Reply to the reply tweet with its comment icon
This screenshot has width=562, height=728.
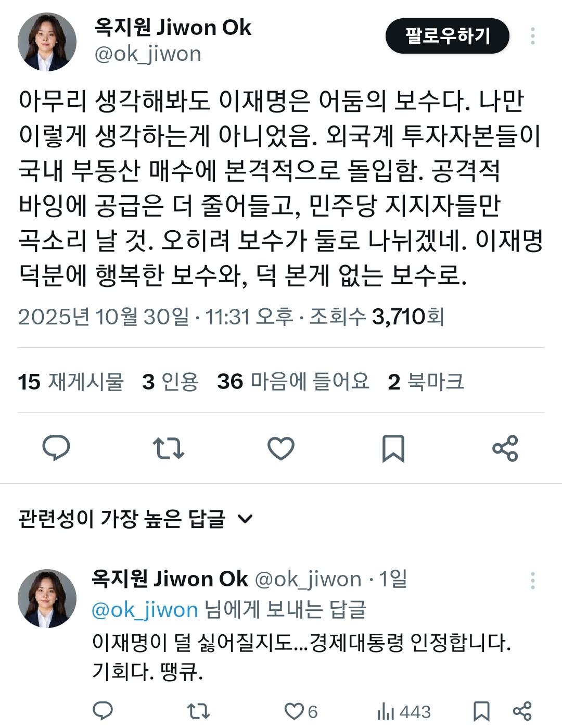click(x=103, y=710)
